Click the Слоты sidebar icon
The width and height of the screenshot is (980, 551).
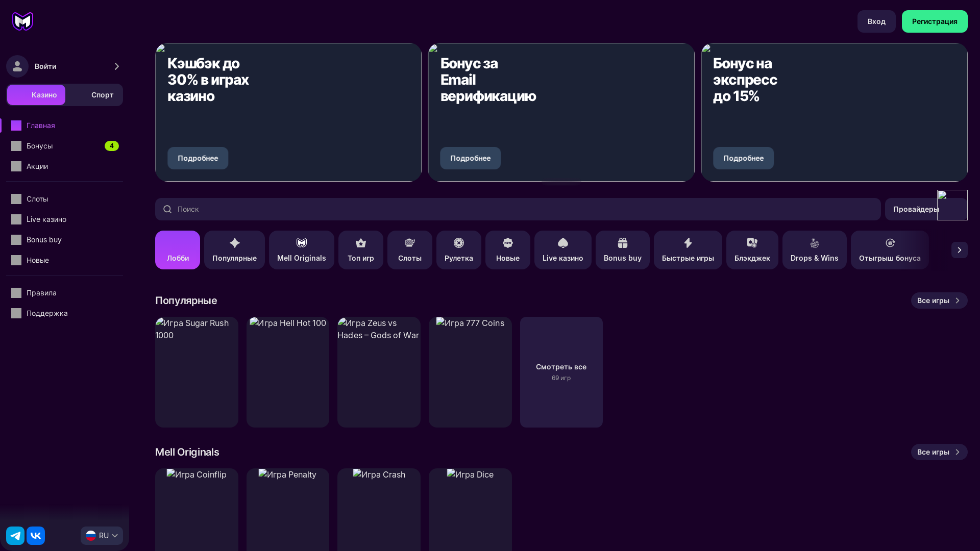tap(16, 199)
